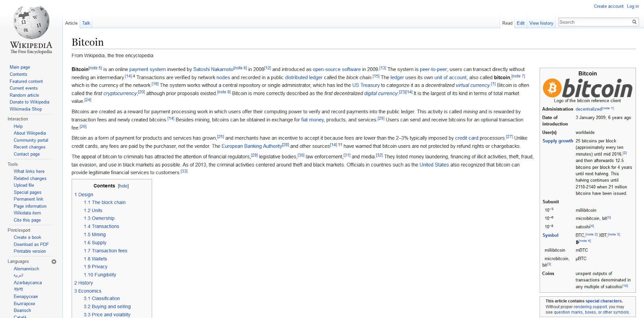
Task: Click the Create account link
Action: pos(608,6)
